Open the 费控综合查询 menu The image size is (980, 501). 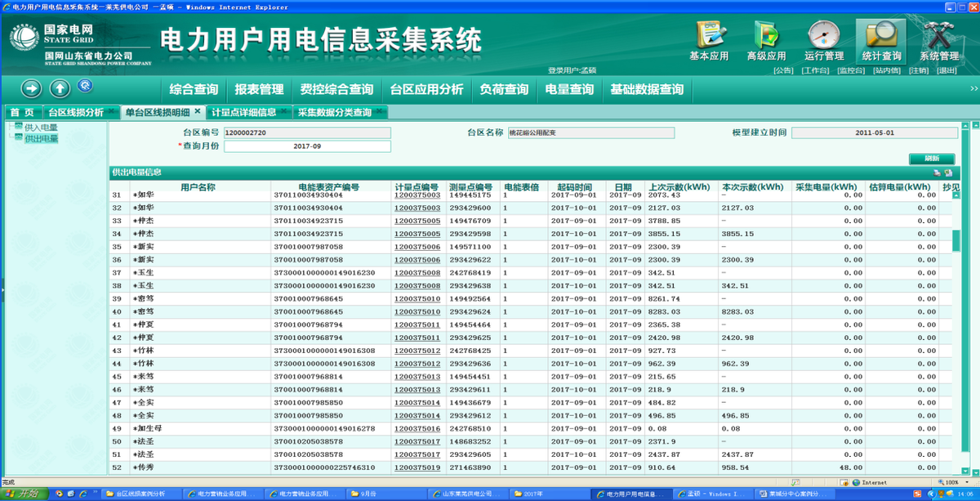[x=336, y=89]
